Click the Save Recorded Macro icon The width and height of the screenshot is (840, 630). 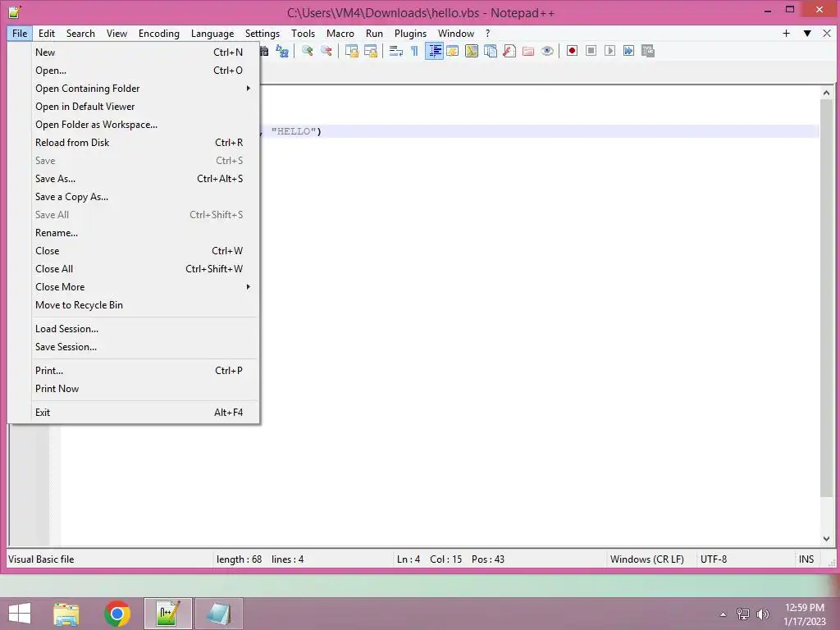(648, 51)
